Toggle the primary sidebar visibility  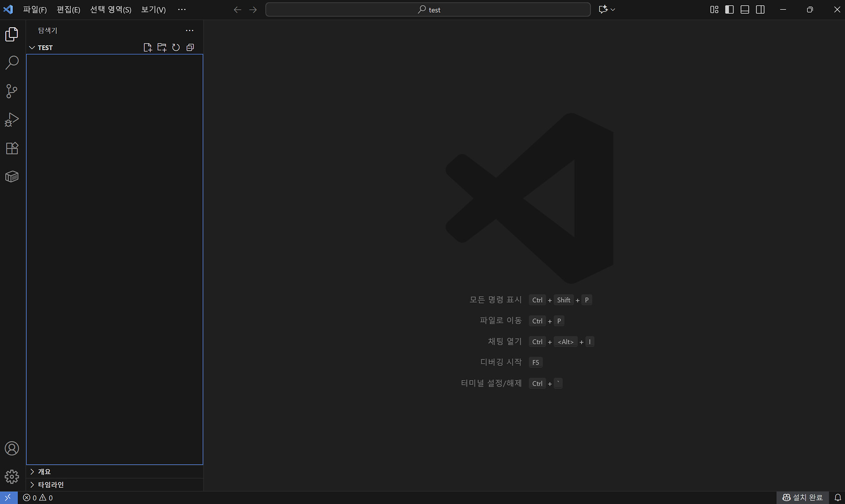click(729, 10)
